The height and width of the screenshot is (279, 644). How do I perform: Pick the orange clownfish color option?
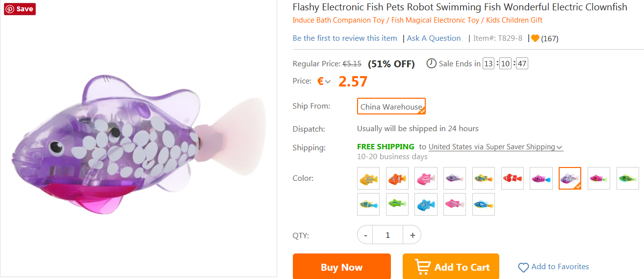(x=397, y=178)
